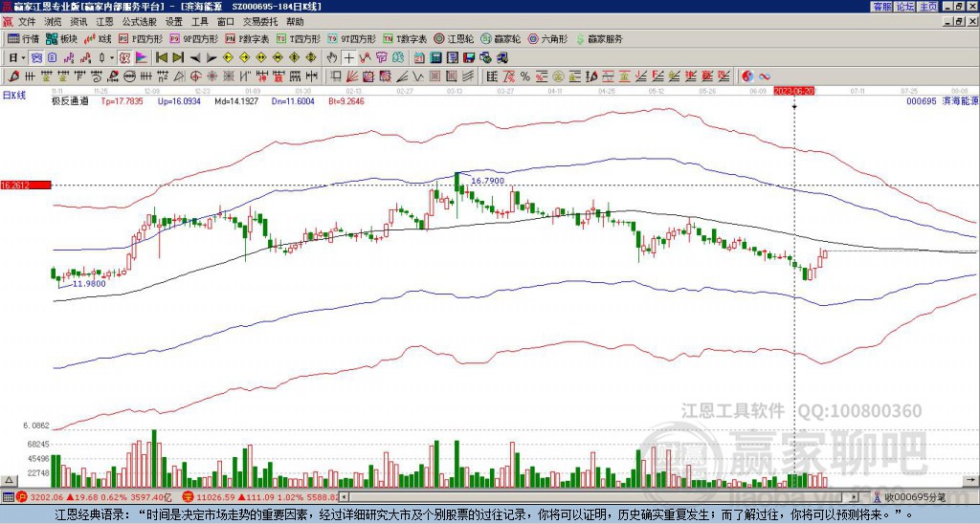Open the 资讯 menu

point(78,22)
